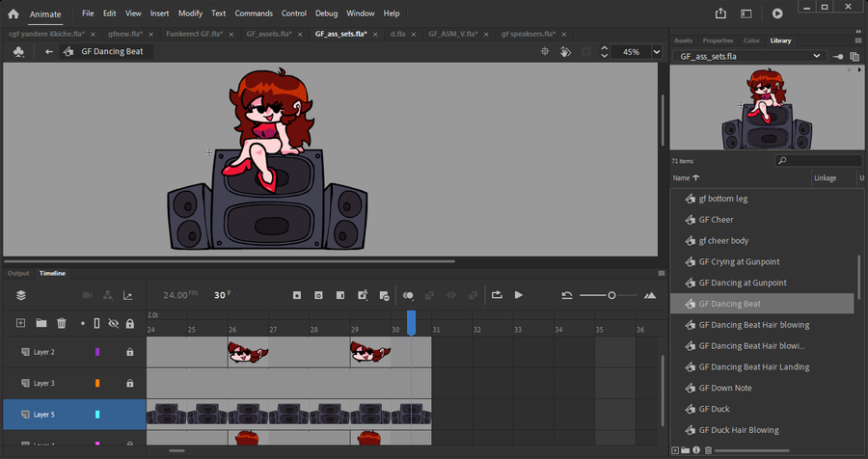The image size is (868, 459).
Task: Click the stage zoom stepper arrows
Action: [x=605, y=52]
